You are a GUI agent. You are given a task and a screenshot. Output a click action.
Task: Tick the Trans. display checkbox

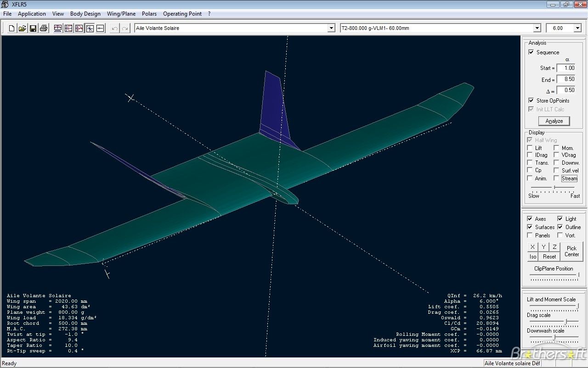pyautogui.click(x=530, y=163)
